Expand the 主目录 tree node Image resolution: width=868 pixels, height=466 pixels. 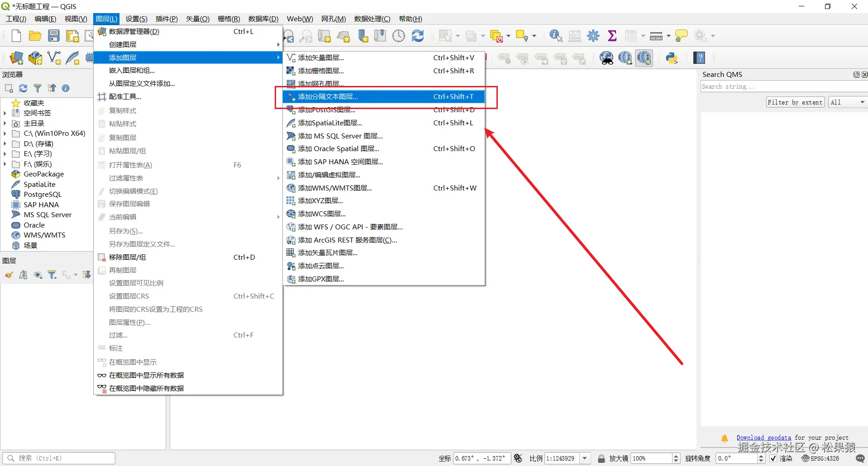click(5, 124)
